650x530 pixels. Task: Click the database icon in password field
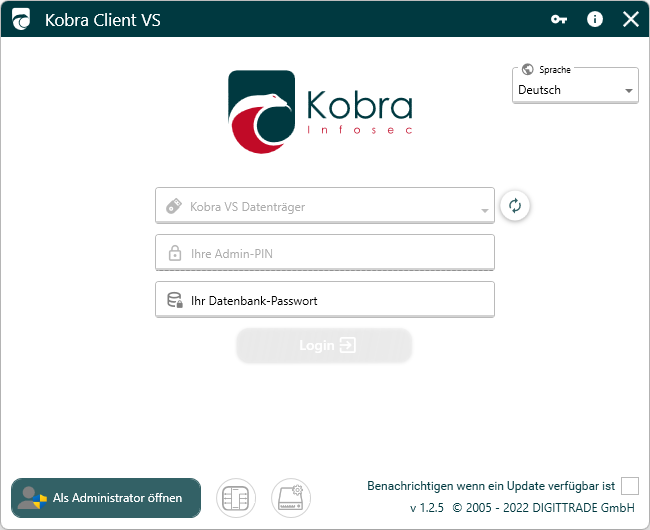[175, 300]
